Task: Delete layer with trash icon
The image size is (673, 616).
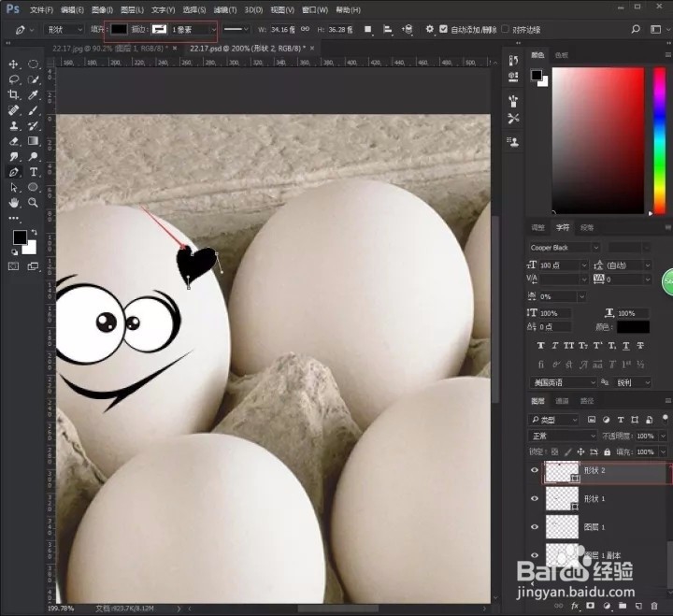Action: pyautogui.click(x=654, y=606)
